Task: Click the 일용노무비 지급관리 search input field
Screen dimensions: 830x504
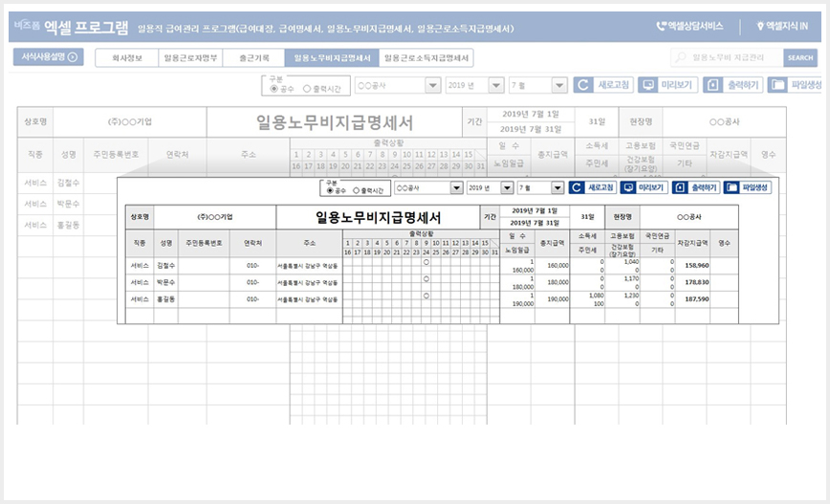Action: (728, 57)
